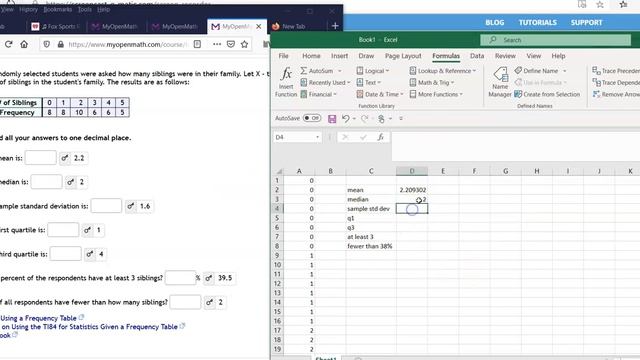Save the workbook with floppy icon
Screen dimensions: 640x360
[332, 118]
